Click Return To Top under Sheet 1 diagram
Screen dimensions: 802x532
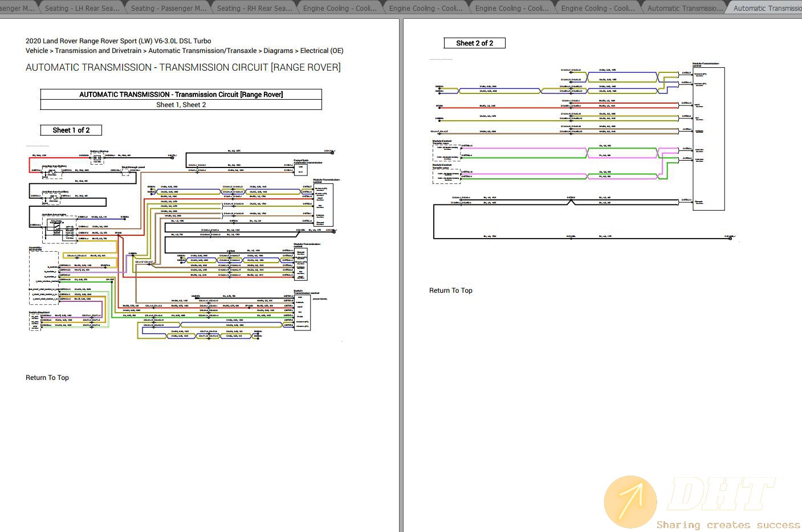tap(47, 378)
